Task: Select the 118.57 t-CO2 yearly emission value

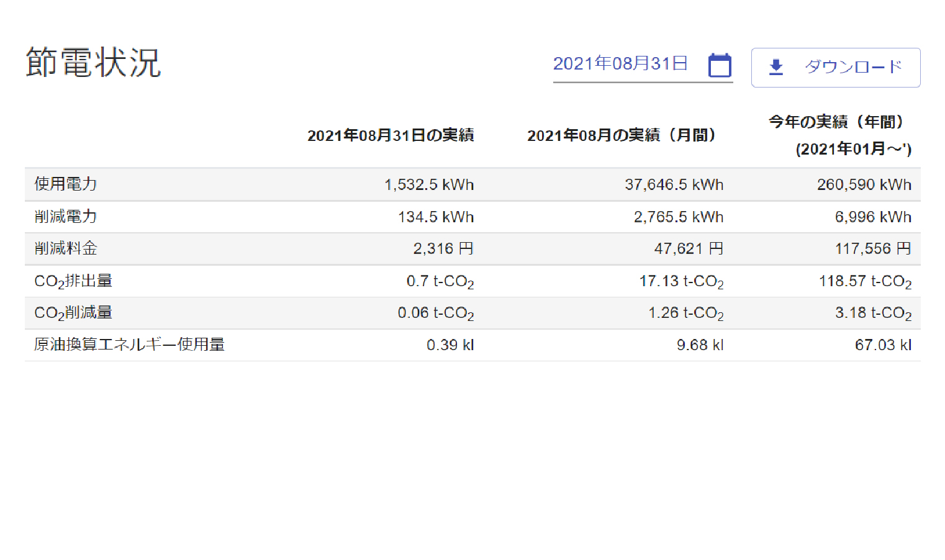Action: click(x=865, y=281)
